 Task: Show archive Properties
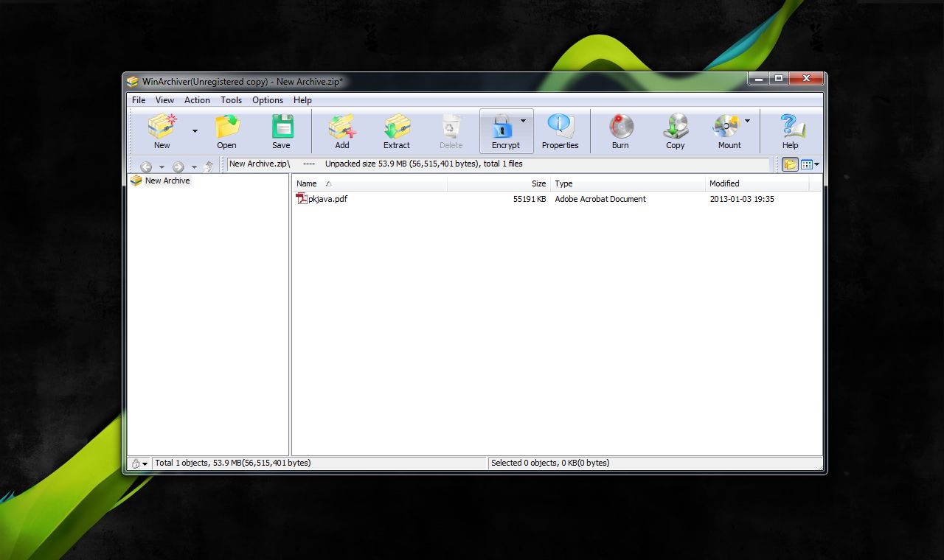click(560, 132)
